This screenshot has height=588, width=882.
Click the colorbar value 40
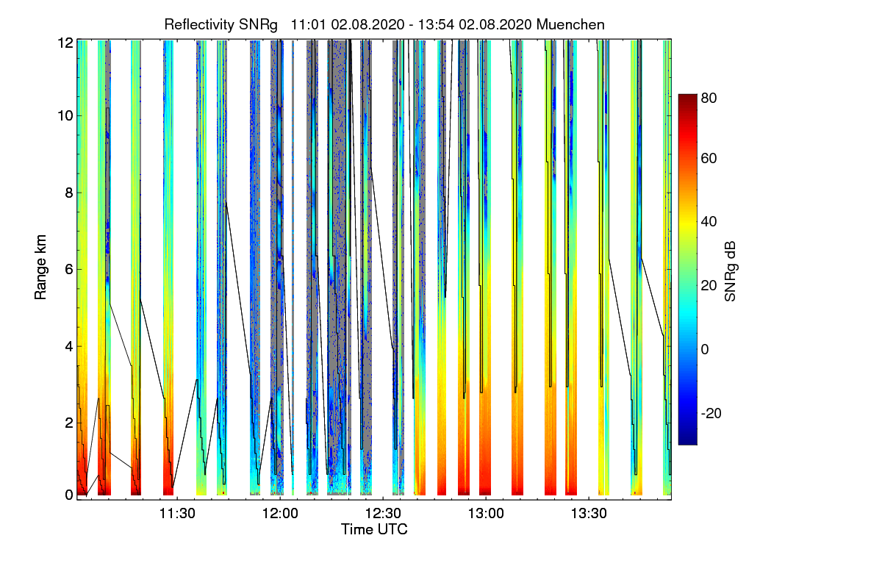709,221
